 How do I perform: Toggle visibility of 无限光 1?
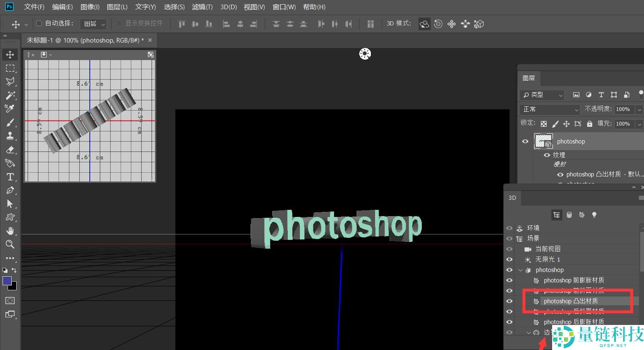[509, 259]
